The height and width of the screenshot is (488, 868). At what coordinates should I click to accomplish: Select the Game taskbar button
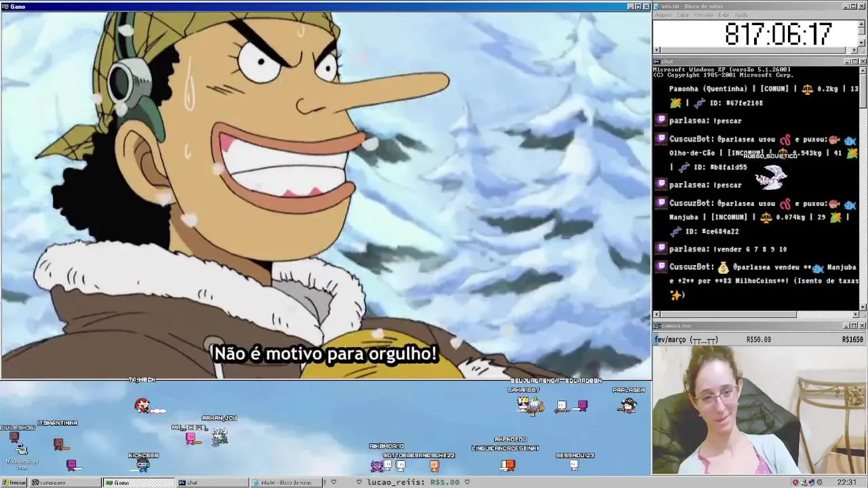pyautogui.click(x=139, y=483)
